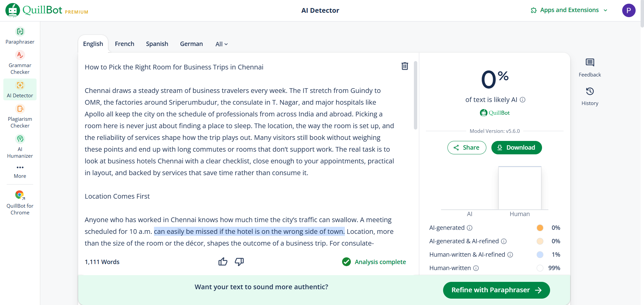Give thumbs down feedback on analysis
Screen dimensions: 644x305
(x=239, y=262)
